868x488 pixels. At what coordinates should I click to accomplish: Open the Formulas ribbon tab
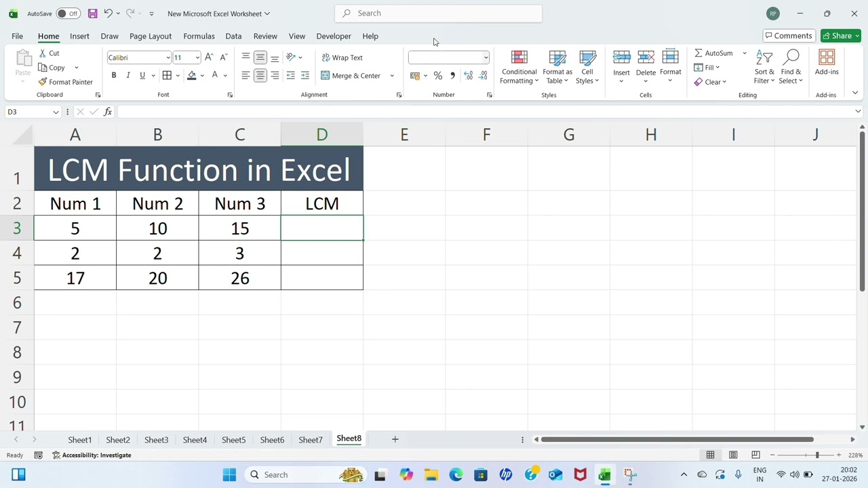point(199,36)
